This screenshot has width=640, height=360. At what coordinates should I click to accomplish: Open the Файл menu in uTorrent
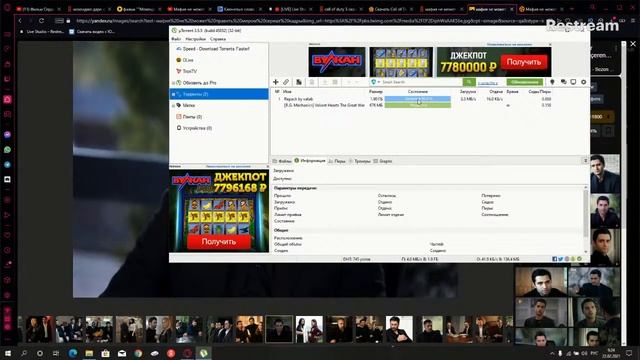(x=176, y=39)
